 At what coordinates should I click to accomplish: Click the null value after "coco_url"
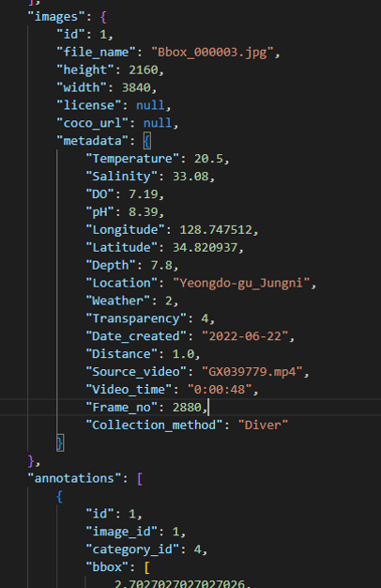158,123
